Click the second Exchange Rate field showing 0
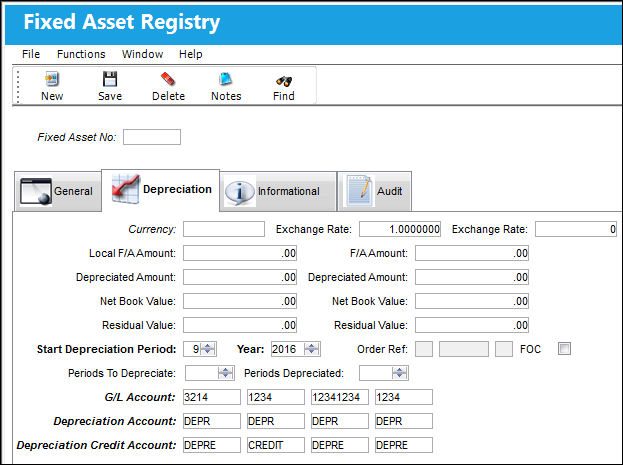The height and width of the screenshot is (465, 623). 576,229
